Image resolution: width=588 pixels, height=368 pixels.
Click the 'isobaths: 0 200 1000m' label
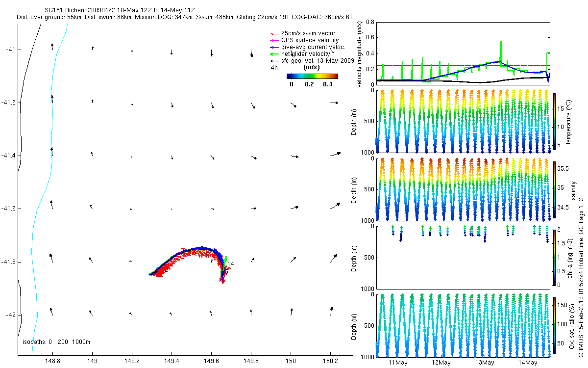point(56,342)
